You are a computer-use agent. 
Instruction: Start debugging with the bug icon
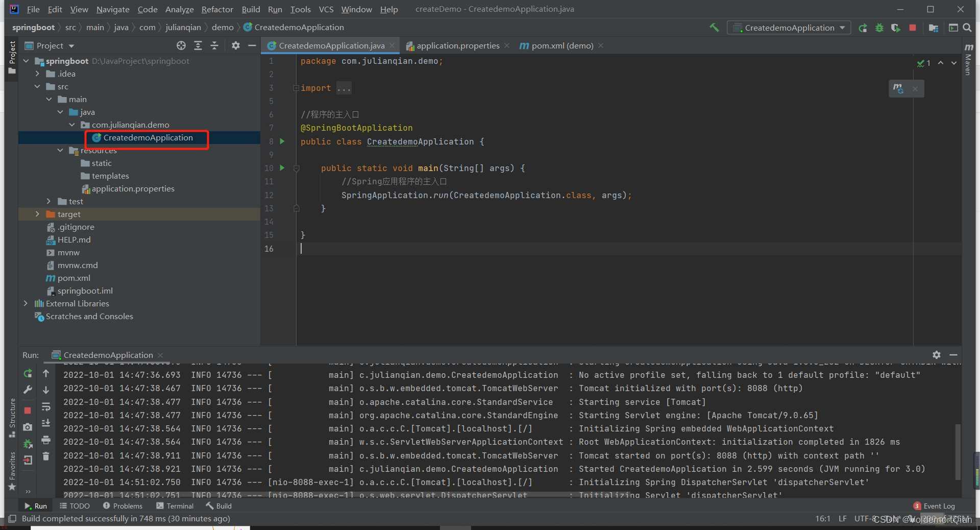(x=879, y=28)
